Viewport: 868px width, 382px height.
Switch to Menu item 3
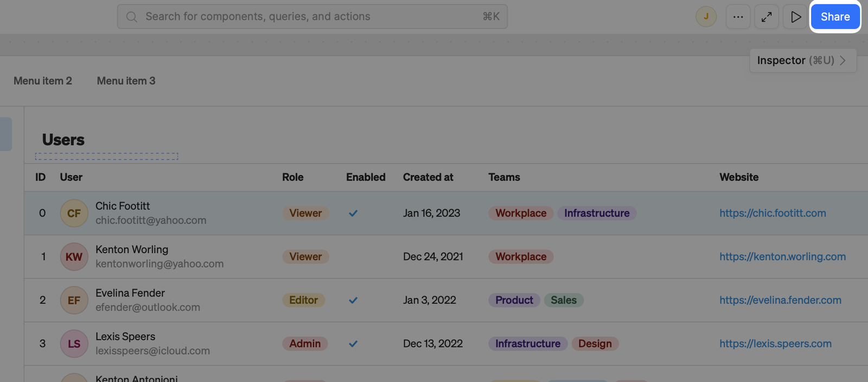click(x=126, y=81)
